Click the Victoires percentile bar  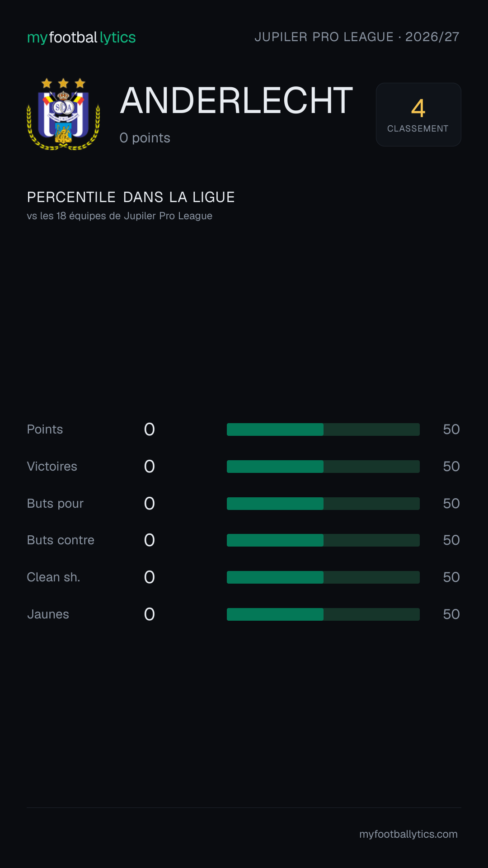point(323,467)
